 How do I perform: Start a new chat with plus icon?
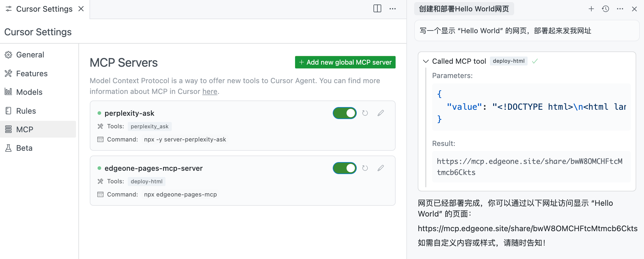[x=591, y=9]
